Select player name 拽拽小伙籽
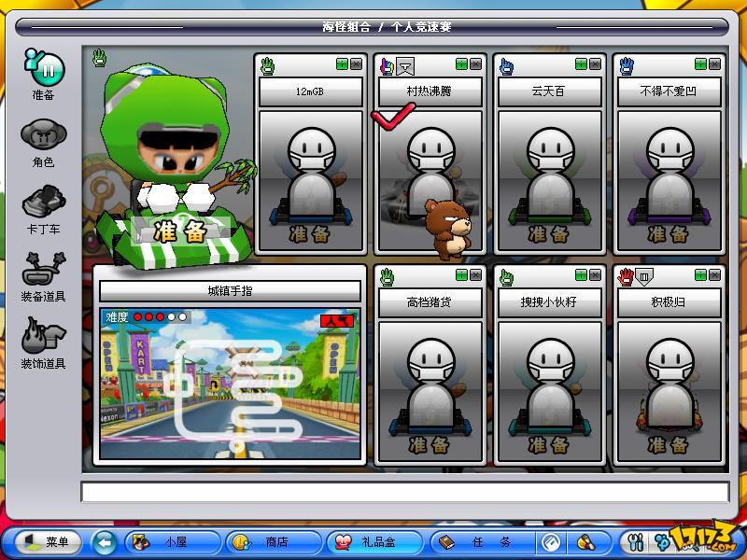 coord(549,302)
